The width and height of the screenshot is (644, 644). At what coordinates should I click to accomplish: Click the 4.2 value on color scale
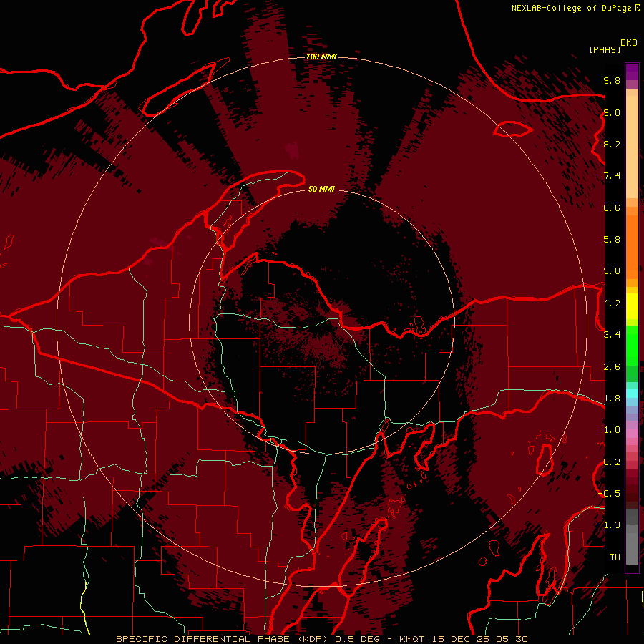click(x=612, y=303)
